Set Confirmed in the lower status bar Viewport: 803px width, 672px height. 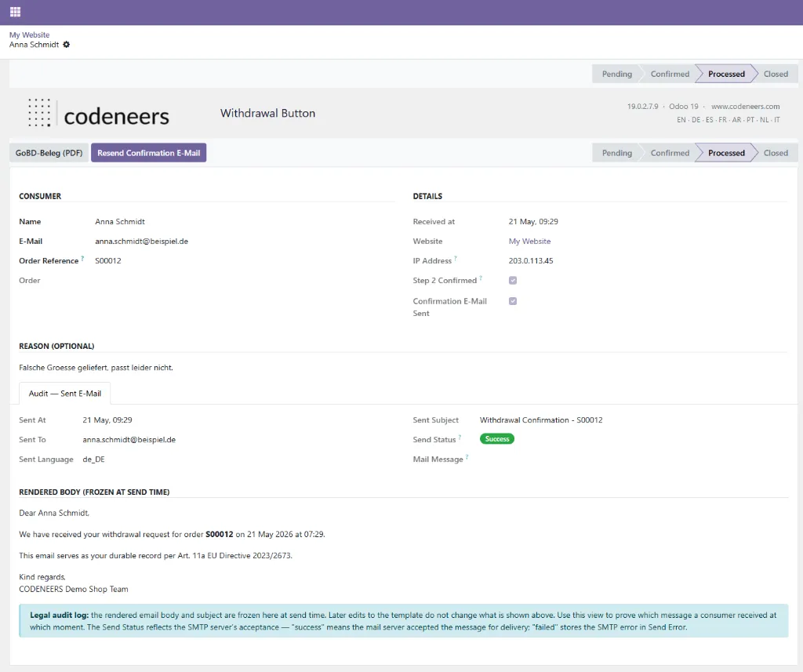pos(670,153)
